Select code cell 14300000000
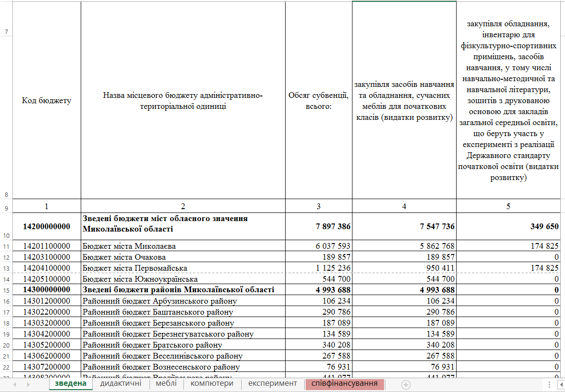The width and height of the screenshot is (565, 392). pyautogui.click(x=47, y=290)
